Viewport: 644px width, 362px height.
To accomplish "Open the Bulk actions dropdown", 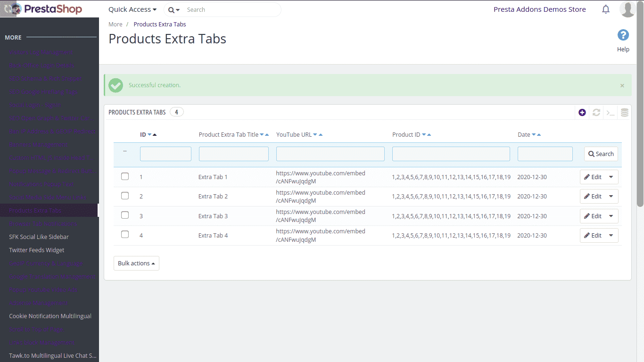I will tap(136, 263).
